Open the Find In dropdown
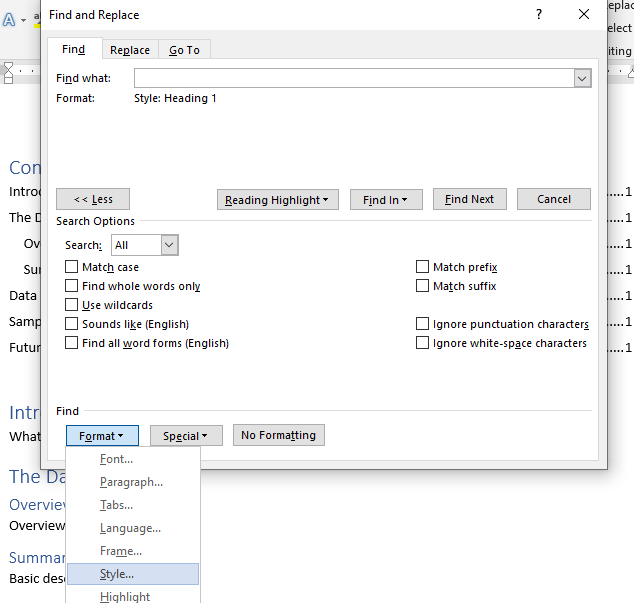The width and height of the screenshot is (634, 603). (386, 199)
